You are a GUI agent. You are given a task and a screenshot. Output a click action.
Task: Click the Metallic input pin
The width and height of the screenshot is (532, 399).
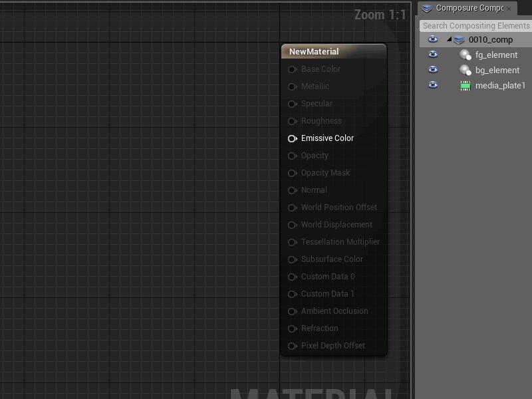click(x=292, y=86)
